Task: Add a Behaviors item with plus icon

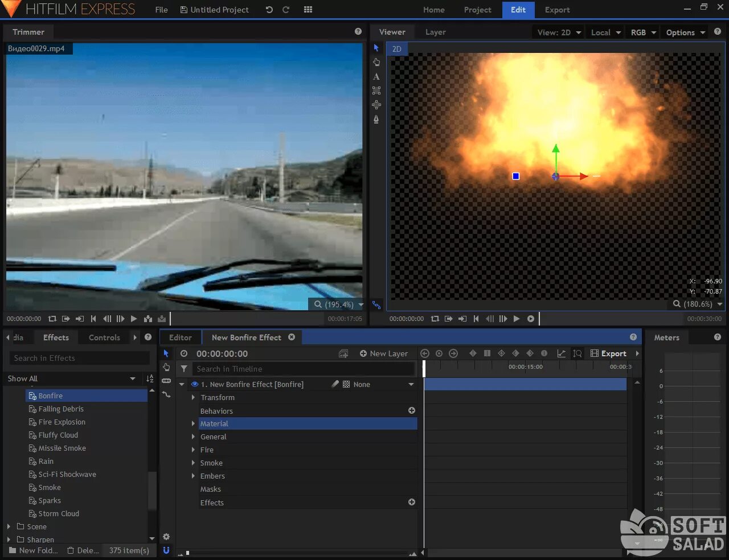Action: [x=412, y=410]
